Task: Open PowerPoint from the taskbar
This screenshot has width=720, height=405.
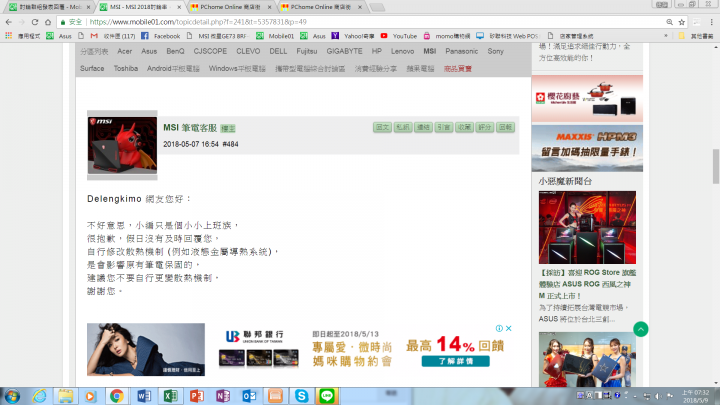Action: click(x=197, y=396)
